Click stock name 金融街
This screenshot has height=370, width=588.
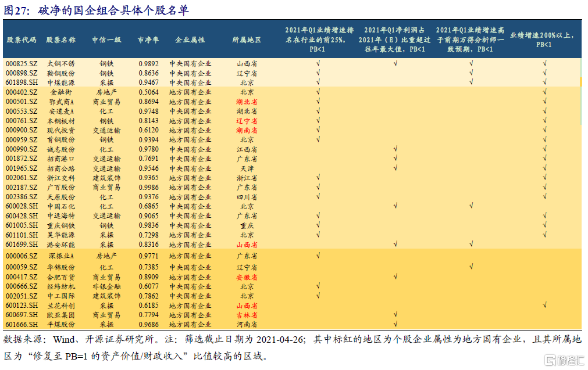[60, 92]
